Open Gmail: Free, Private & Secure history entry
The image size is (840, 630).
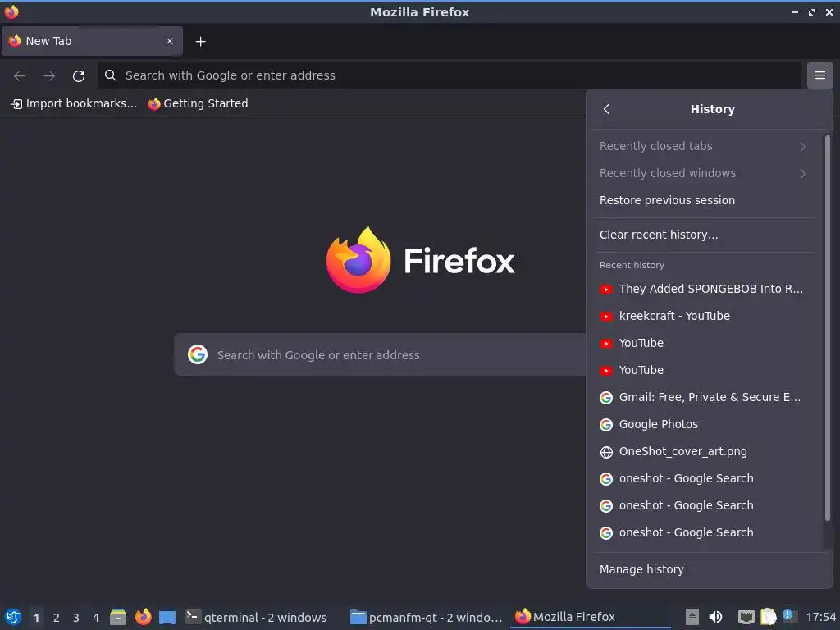(703, 398)
